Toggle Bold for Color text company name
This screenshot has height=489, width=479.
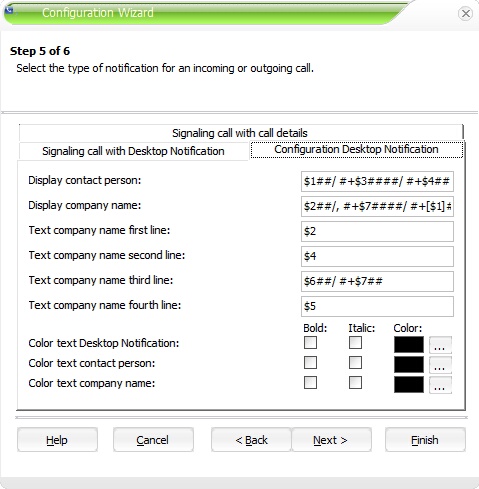point(310,383)
